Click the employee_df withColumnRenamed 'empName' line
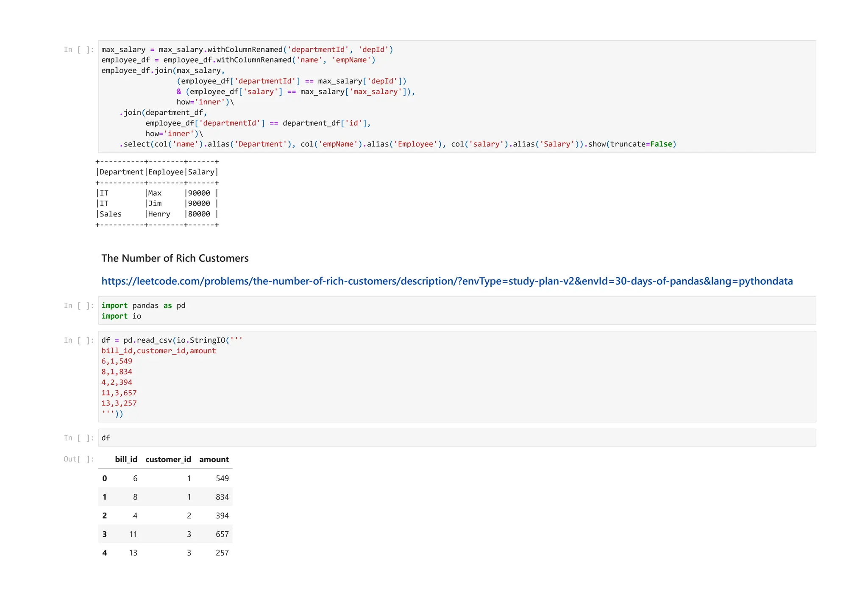Screen dimensions: 868x613 click(x=239, y=60)
